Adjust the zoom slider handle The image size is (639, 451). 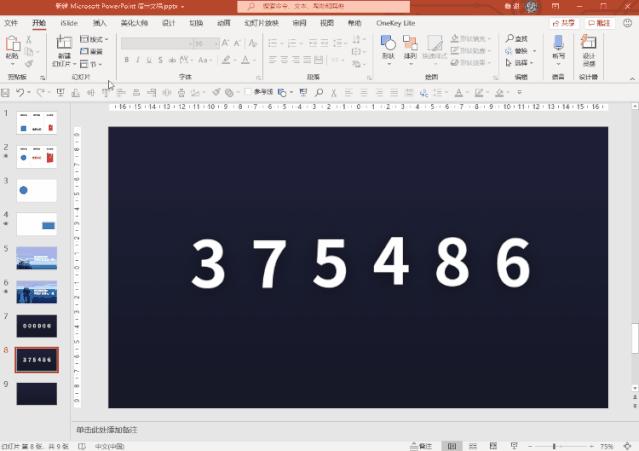[554, 447]
